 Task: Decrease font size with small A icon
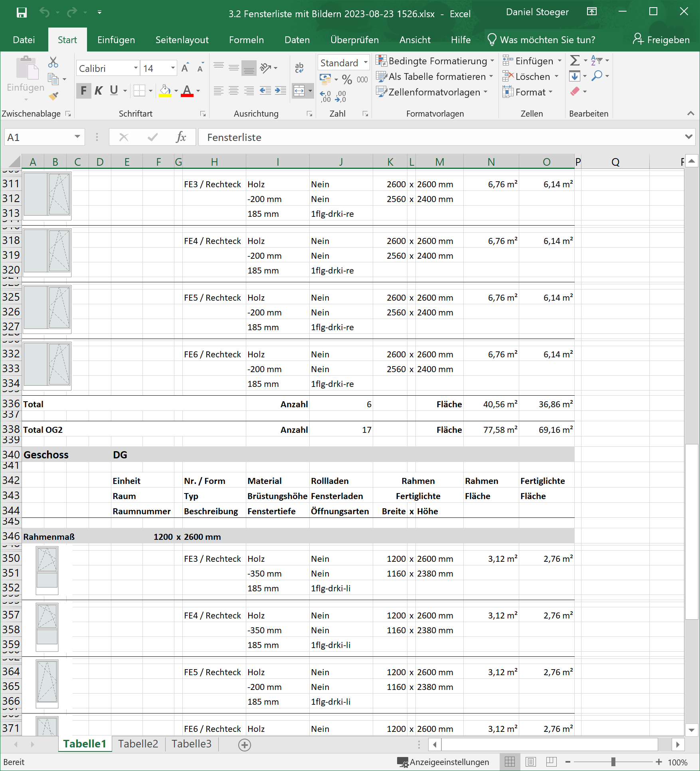(x=200, y=68)
